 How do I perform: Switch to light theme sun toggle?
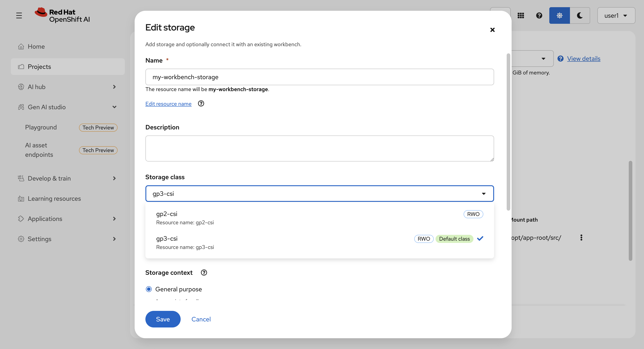tap(559, 15)
